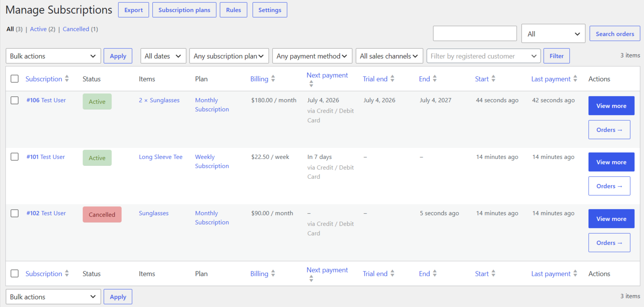Screen dimensions: 644x307
Task: Open the Settings page
Action: tap(270, 10)
